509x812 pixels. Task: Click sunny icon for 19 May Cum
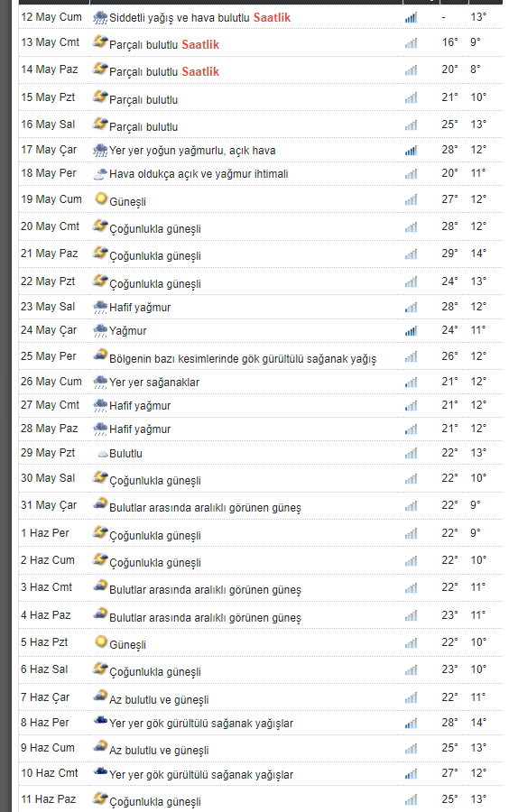(x=101, y=198)
